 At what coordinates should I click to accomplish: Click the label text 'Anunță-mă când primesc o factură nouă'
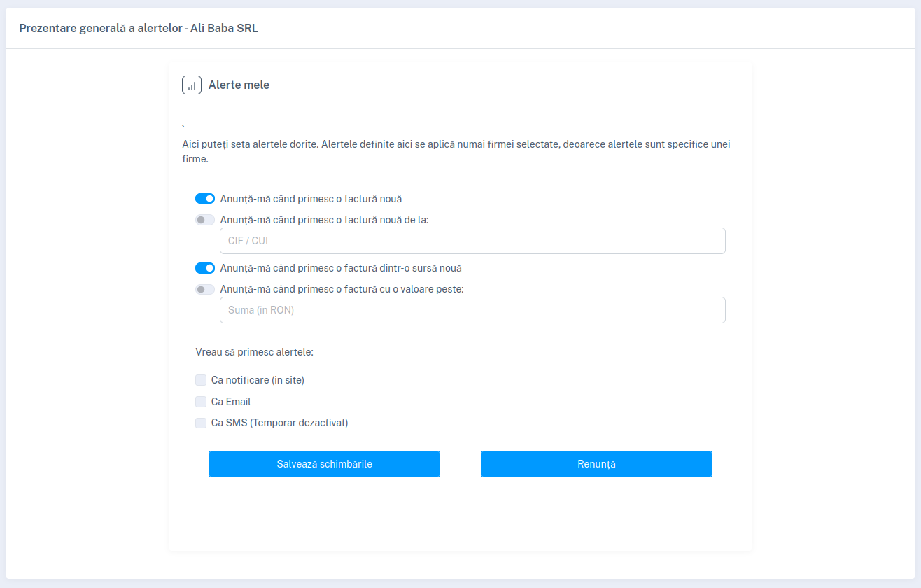click(x=311, y=199)
